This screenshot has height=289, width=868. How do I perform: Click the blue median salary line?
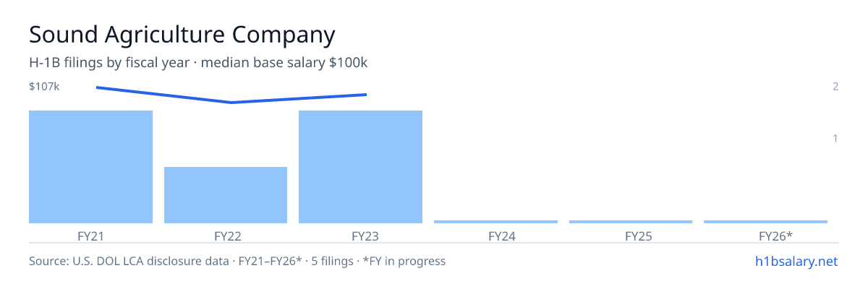click(231, 102)
